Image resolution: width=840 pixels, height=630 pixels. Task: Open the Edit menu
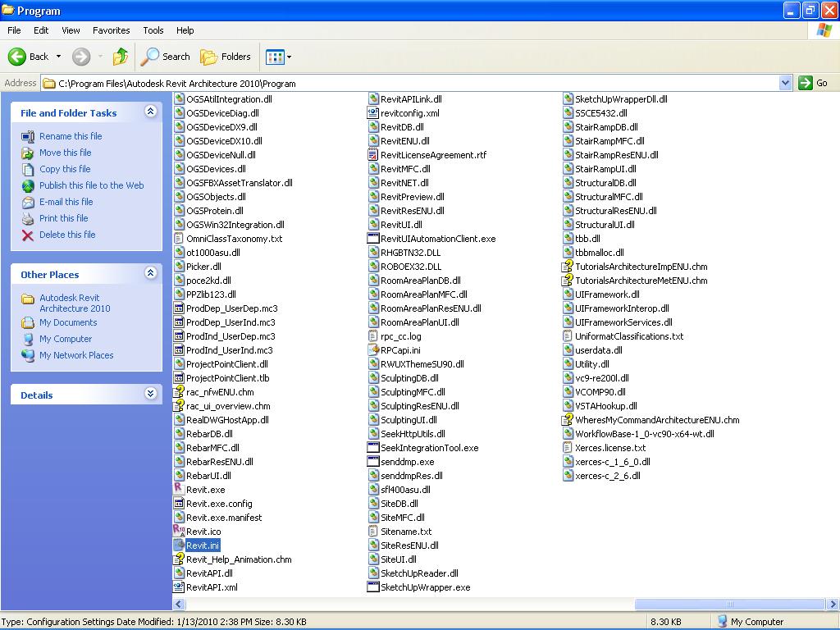coord(41,30)
